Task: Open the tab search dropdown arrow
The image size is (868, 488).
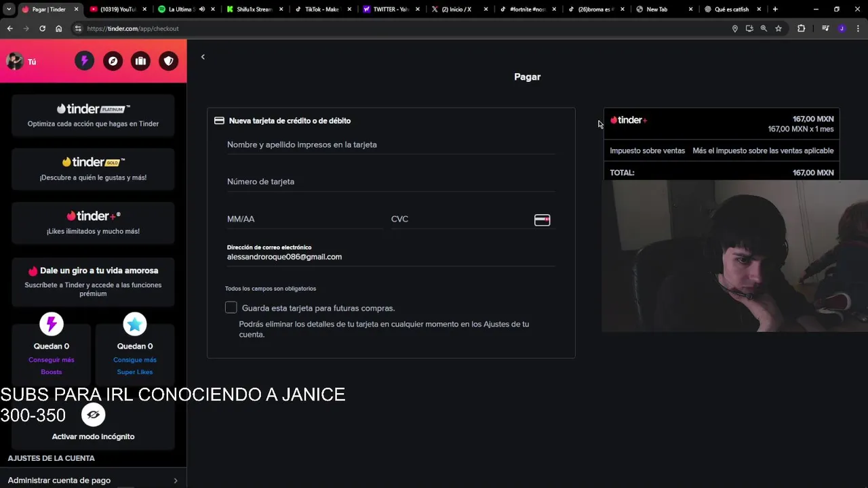Action: [x=9, y=9]
